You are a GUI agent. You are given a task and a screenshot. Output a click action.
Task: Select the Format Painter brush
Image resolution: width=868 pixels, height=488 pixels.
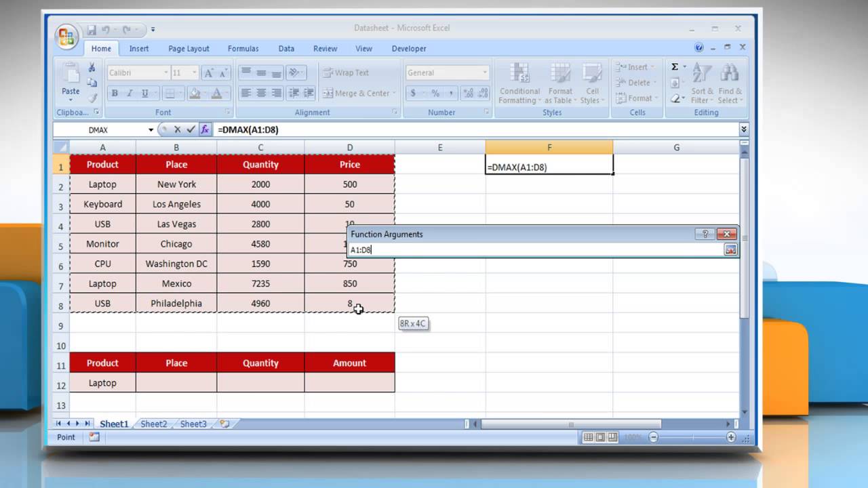pos(92,98)
